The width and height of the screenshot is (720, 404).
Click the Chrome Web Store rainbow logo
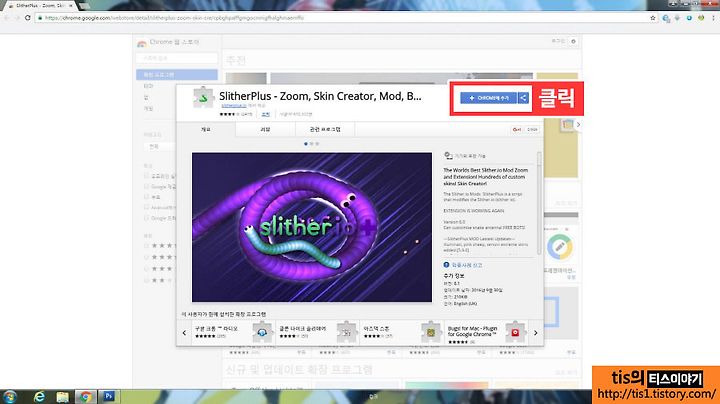coord(141,43)
